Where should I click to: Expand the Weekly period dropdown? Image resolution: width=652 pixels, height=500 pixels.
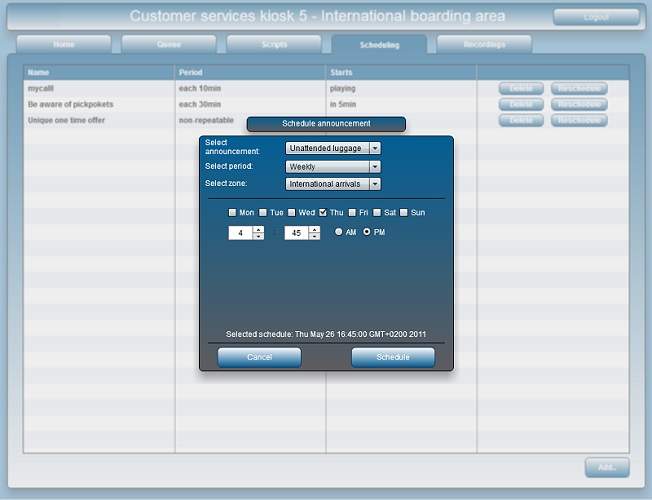click(x=333, y=166)
